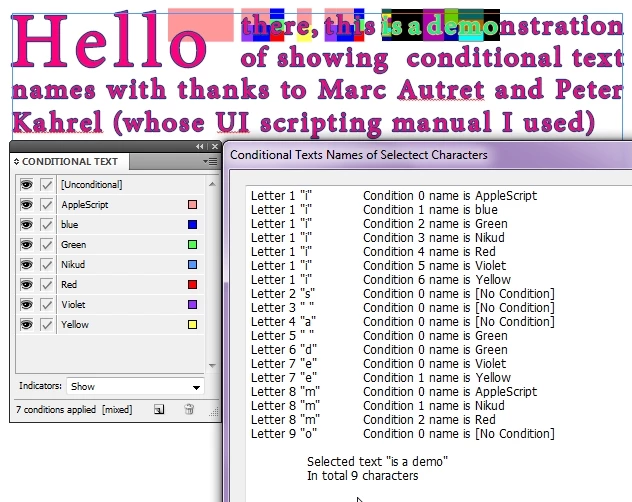The height and width of the screenshot is (502, 632).
Task: Click the word 'Autret' in the document
Action: tap(441, 89)
